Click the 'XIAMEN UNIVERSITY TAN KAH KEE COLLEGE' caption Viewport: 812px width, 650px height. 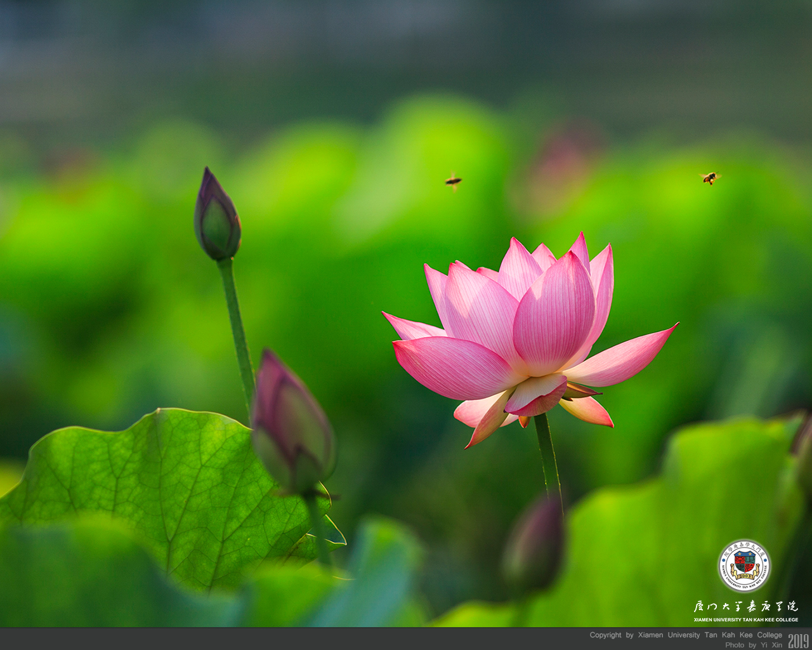pos(745,620)
